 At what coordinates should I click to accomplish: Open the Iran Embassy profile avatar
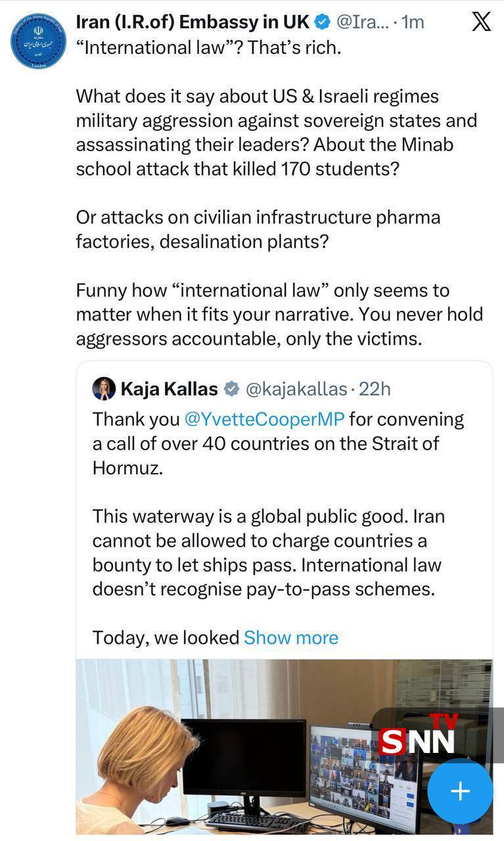38,41
